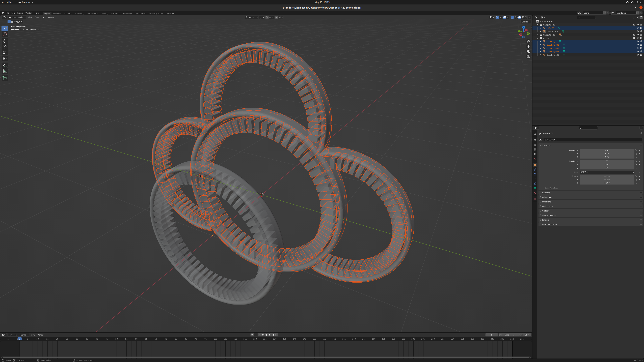Screen dimensions: 644x362
Task: Add a new collection in the outliner
Action: click(x=641, y=17)
